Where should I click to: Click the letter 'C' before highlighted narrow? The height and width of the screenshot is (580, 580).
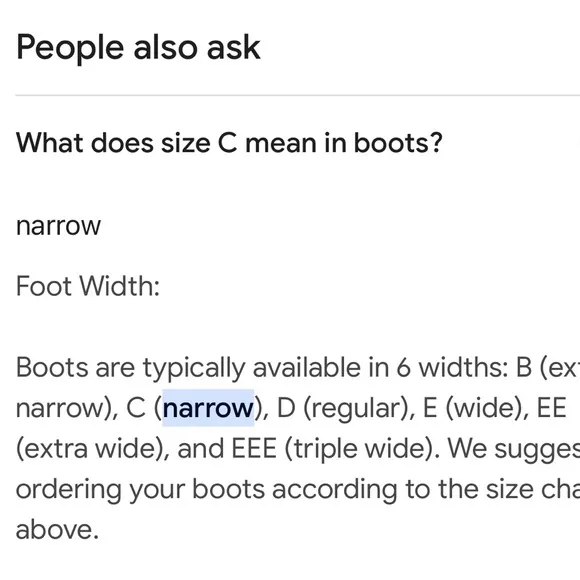[x=136, y=408]
